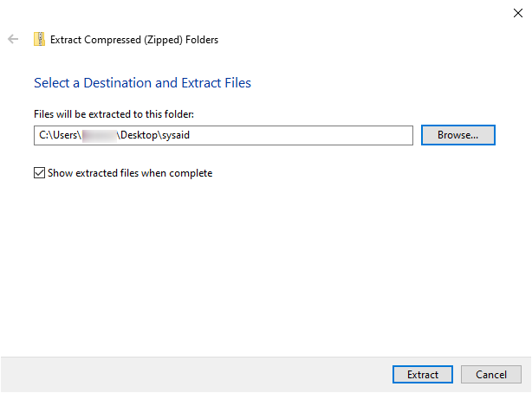
Task: Click the 'Select a Destination and Extract Files' heading
Action: click(x=142, y=83)
